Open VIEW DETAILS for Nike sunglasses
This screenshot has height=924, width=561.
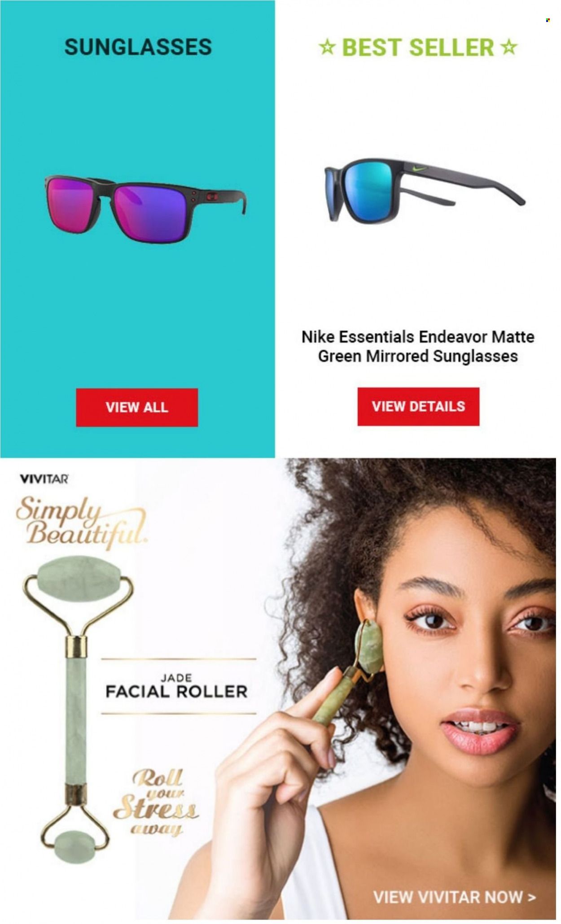point(418,406)
